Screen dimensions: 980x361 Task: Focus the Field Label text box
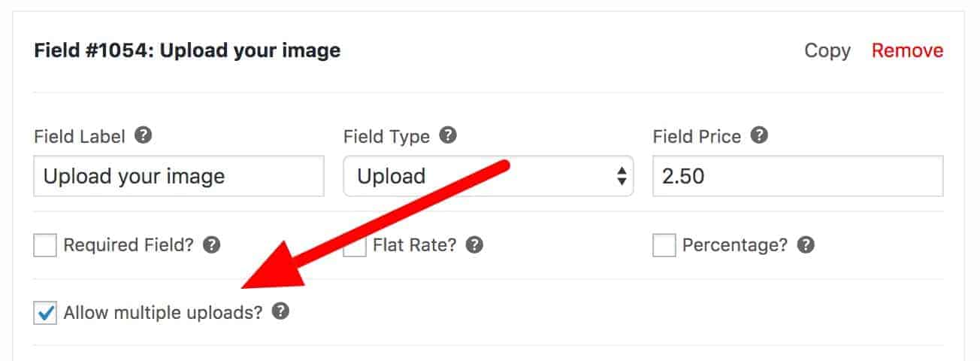[179, 176]
